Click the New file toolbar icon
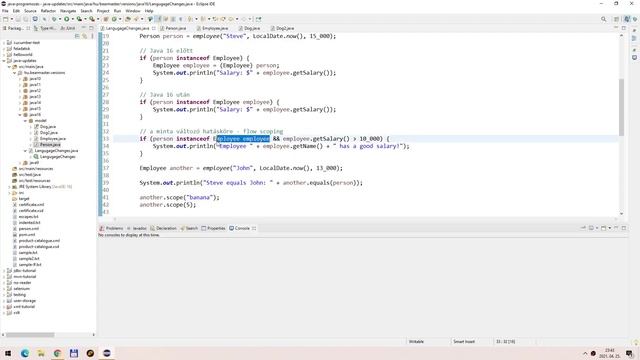The width and height of the screenshot is (640, 360). point(5,19)
